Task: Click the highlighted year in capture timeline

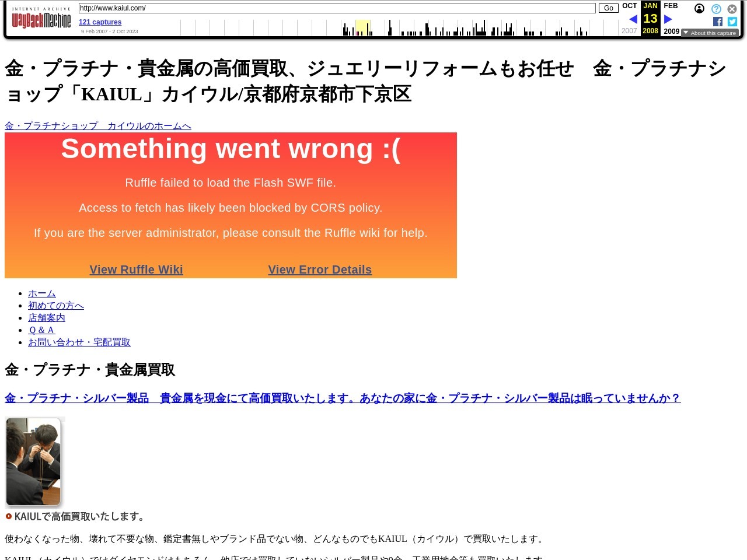Action: click(x=362, y=27)
